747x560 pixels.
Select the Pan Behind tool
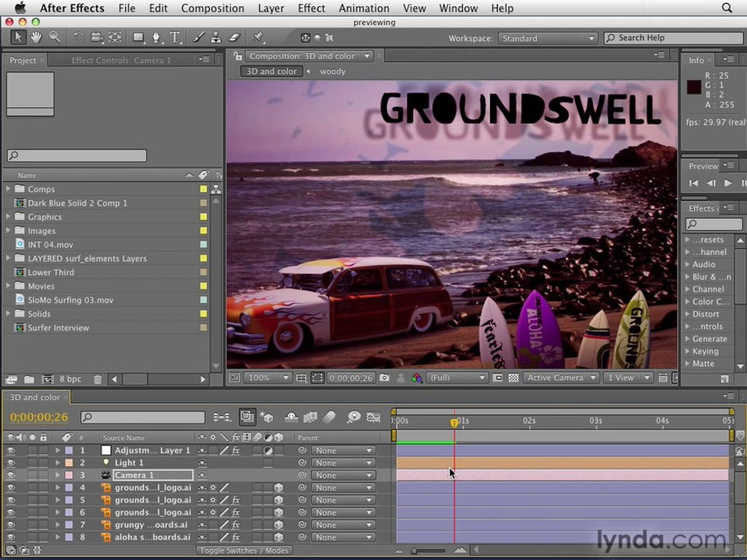[115, 37]
